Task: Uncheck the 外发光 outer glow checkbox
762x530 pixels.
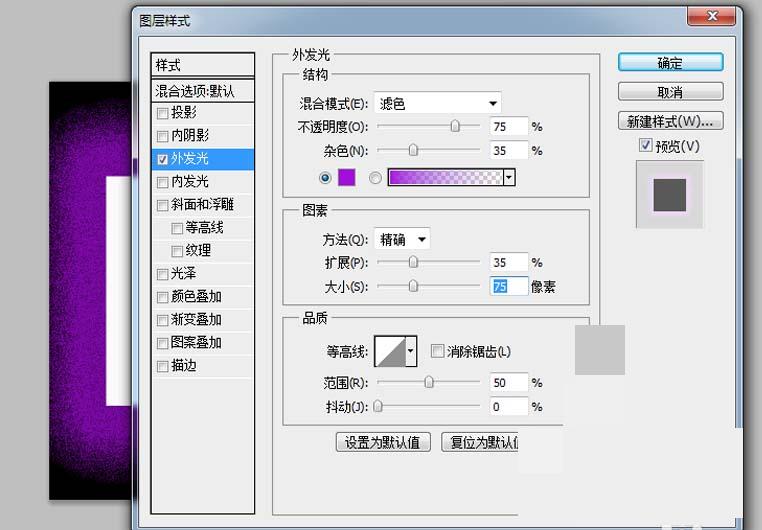Action: click(x=163, y=159)
